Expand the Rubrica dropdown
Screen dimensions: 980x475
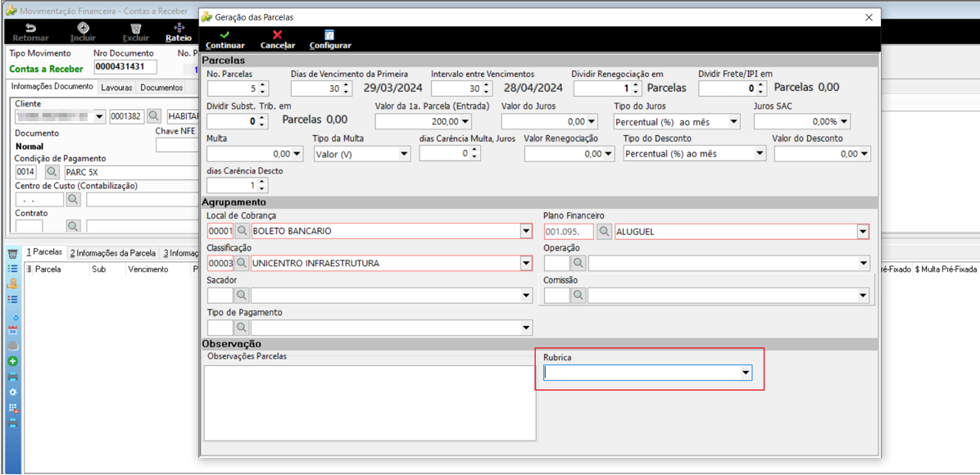pyautogui.click(x=744, y=373)
